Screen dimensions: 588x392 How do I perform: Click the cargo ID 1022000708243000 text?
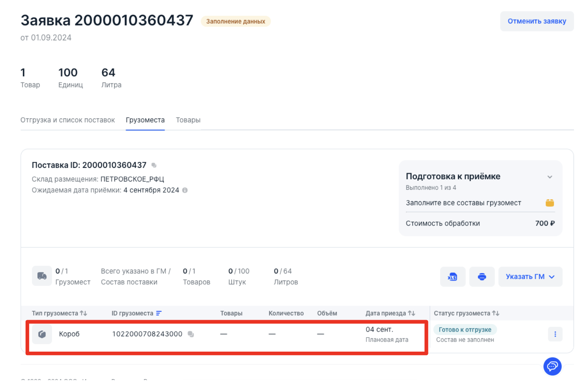coord(147,334)
